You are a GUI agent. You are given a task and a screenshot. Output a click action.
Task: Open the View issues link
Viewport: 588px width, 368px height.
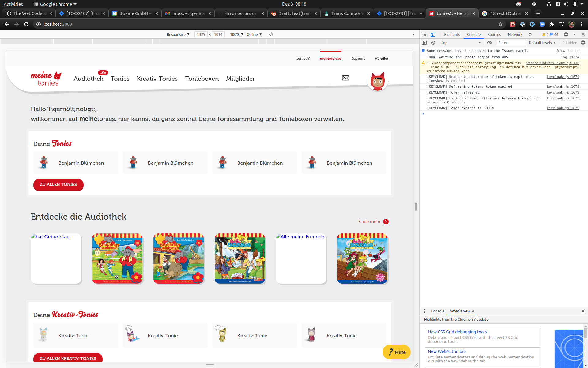click(x=568, y=51)
